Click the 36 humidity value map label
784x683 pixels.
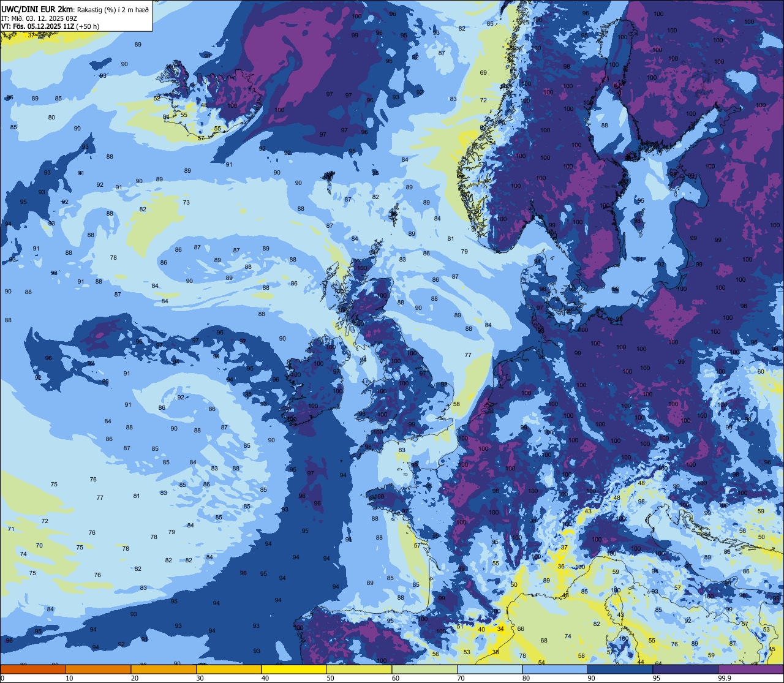point(561,567)
